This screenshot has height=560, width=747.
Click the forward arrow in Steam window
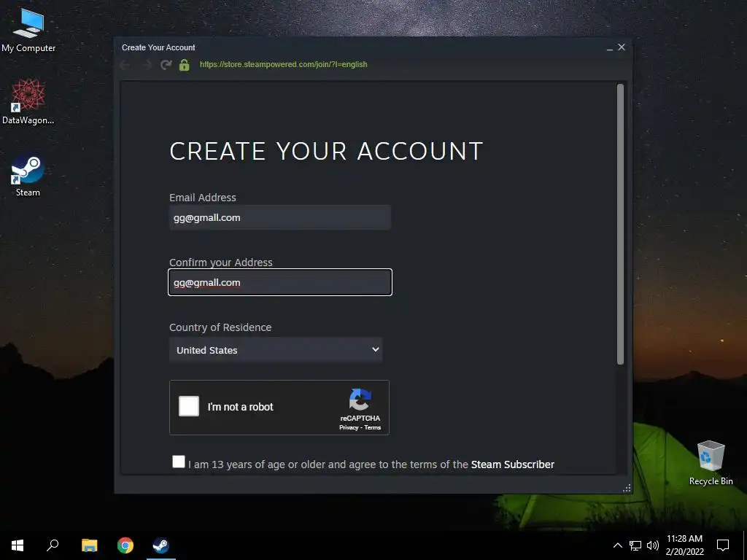tap(147, 65)
